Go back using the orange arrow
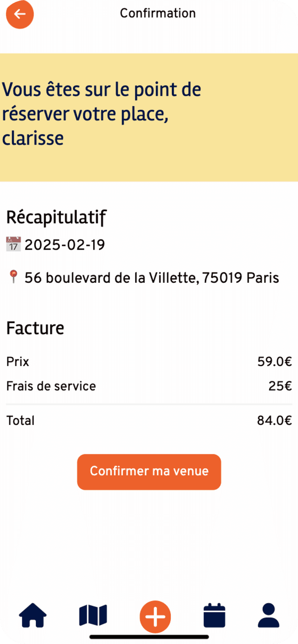Screen dimensions: 298x644 coord(20,14)
